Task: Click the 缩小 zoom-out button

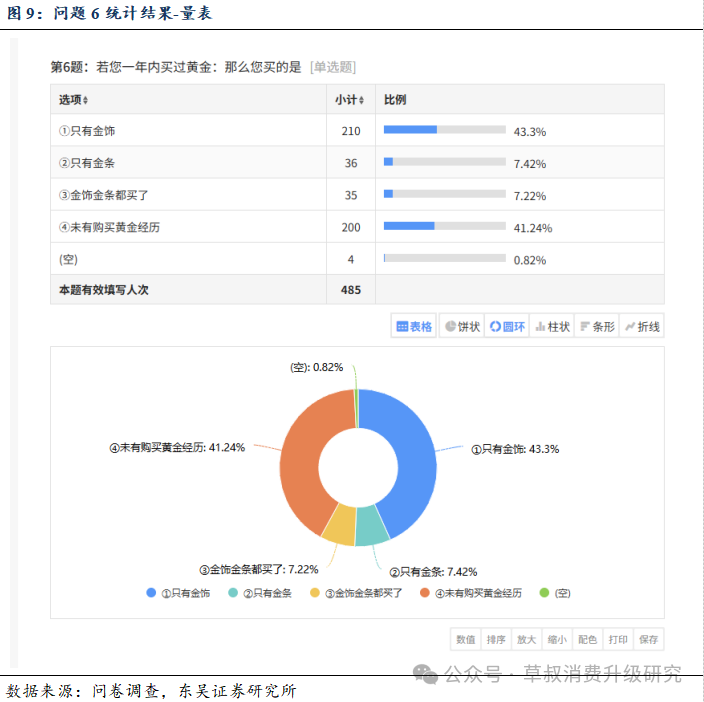Action: pos(557,639)
